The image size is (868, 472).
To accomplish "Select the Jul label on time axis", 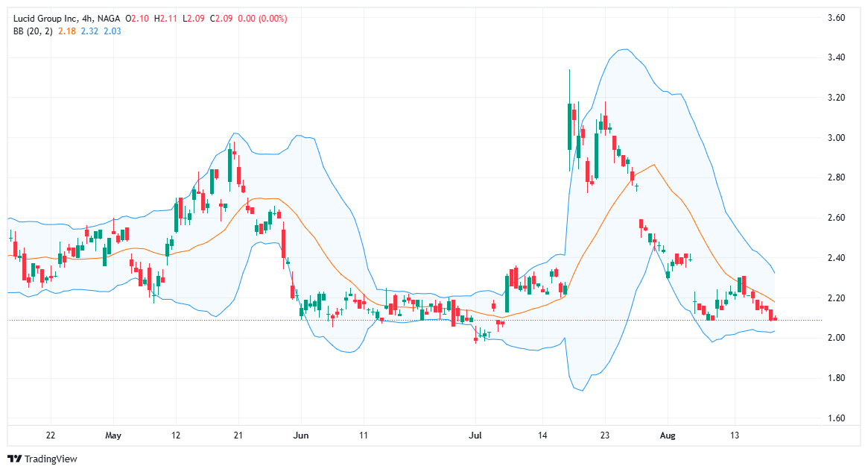I will pos(475,435).
